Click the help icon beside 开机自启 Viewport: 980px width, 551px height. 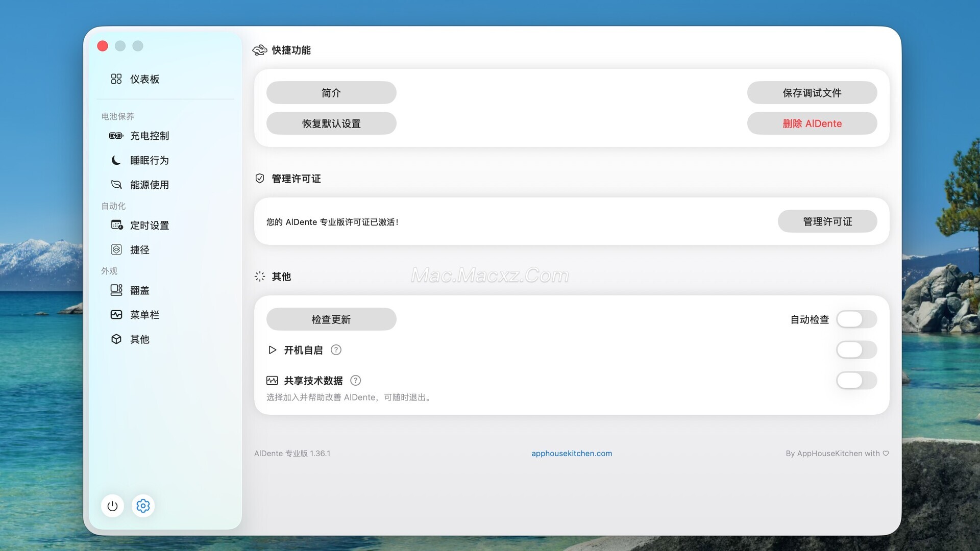[x=336, y=350]
